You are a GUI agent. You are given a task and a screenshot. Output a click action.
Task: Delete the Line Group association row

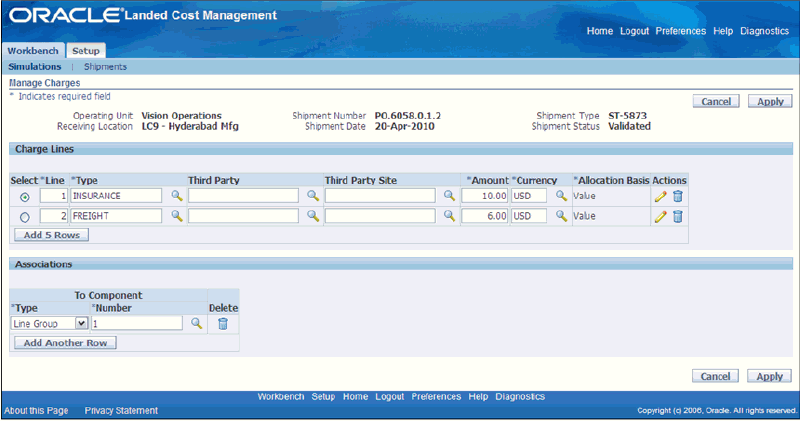223,324
